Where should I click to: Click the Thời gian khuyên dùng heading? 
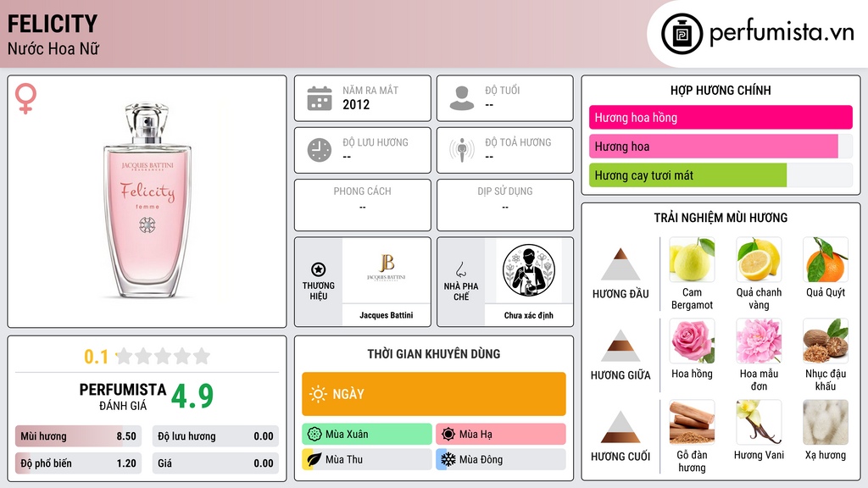click(434, 353)
